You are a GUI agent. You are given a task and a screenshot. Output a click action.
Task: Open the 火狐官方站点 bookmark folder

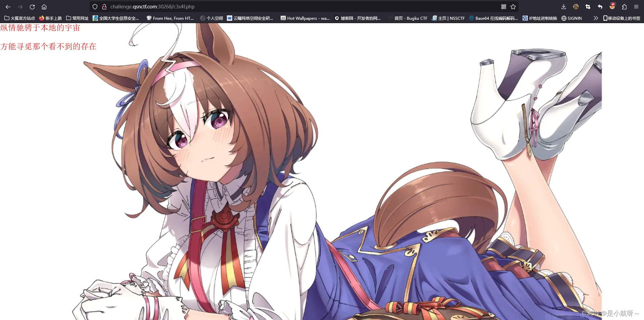(19, 18)
